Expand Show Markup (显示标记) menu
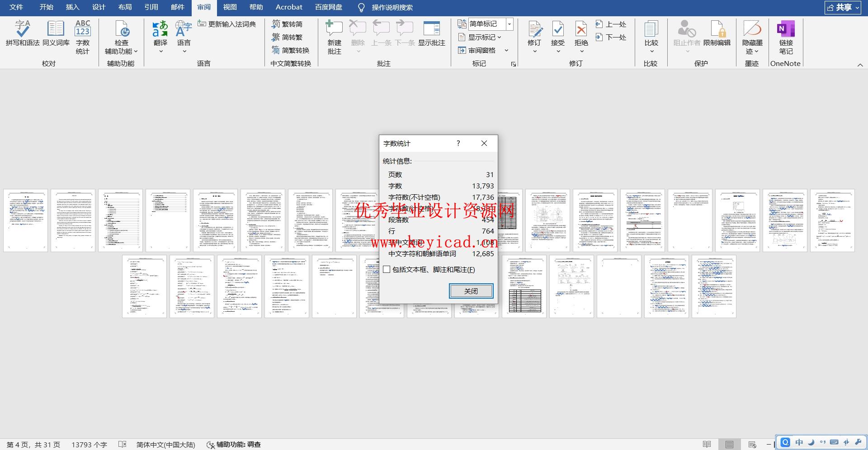 pos(480,37)
